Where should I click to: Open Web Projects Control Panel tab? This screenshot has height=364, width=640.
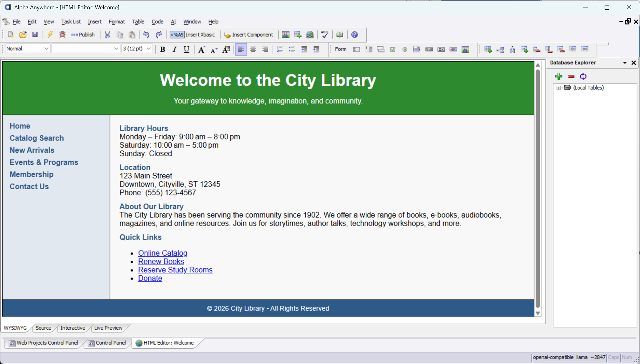(x=43, y=343)
